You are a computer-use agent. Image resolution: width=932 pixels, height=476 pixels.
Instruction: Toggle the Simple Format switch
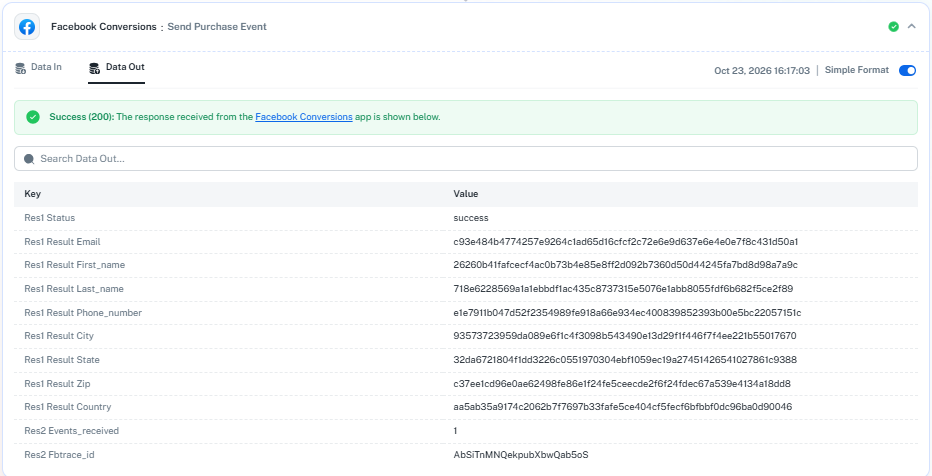point(907,71)
